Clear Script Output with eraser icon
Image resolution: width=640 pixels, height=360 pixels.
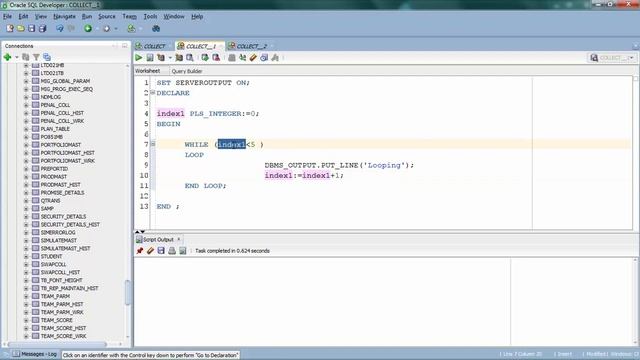(x=150, y=251)
